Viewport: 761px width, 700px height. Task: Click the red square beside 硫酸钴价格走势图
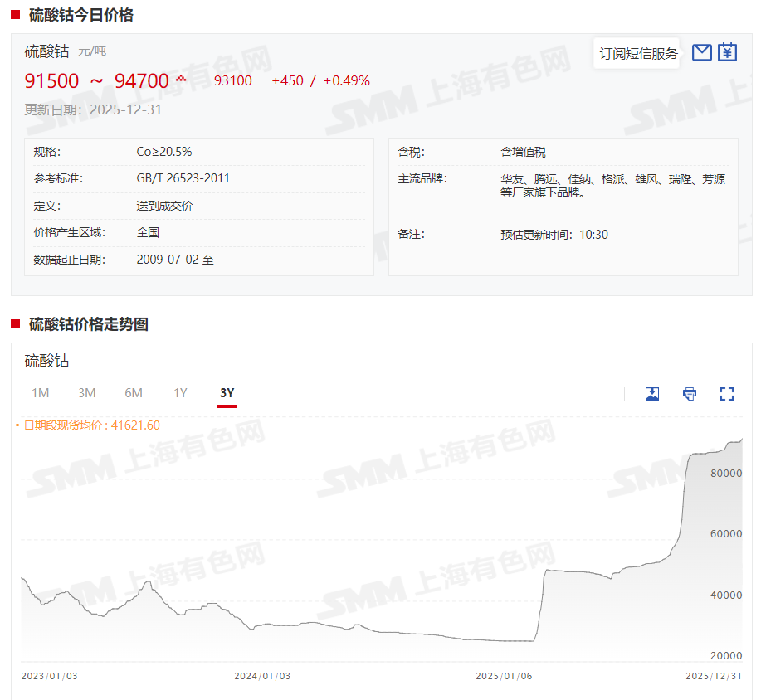pos(15,324)
